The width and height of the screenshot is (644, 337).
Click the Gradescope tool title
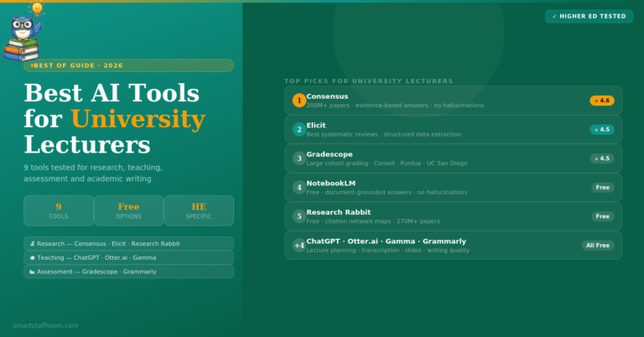tap(330, 154)
